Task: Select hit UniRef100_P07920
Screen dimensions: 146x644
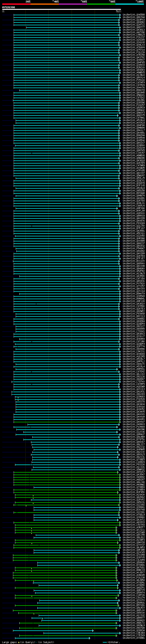Action: point(133,284)
